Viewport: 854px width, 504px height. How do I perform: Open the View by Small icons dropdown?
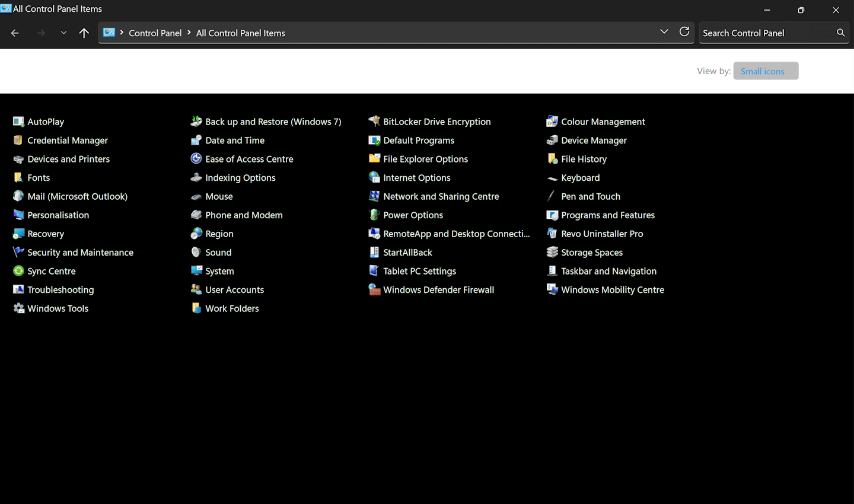tap(765, 71)
